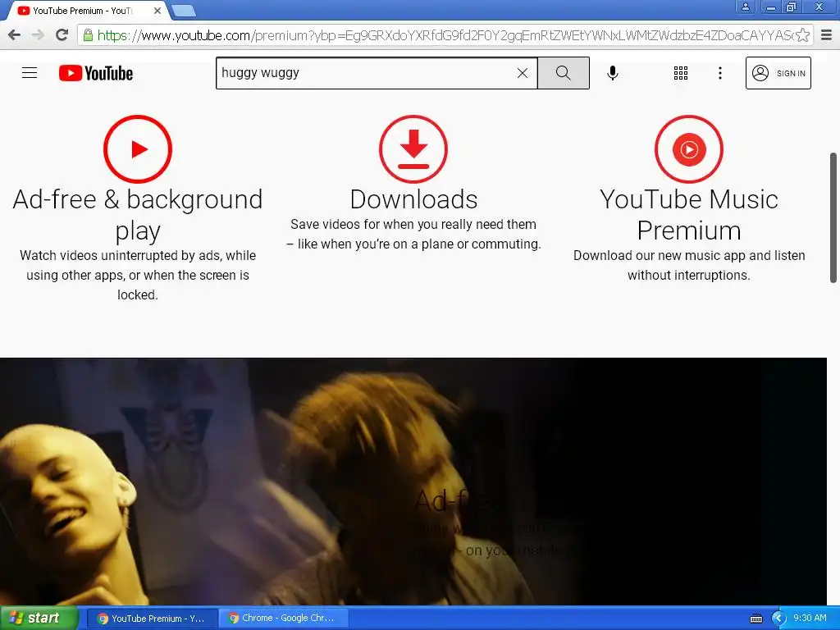Bookmark this page with the star icon
This screenshot has width=840, height=630.
pos(802,35)
